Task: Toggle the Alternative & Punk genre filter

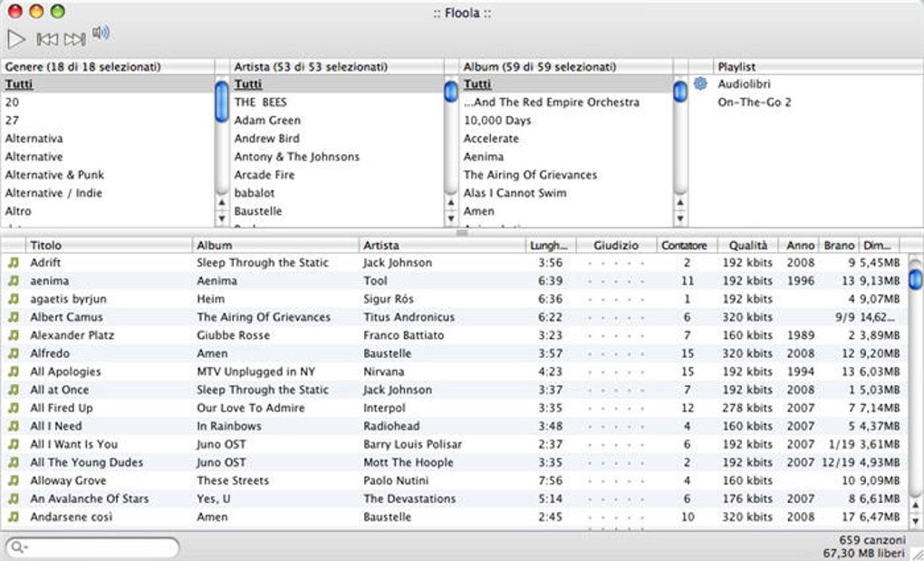Action: (54, 174)
